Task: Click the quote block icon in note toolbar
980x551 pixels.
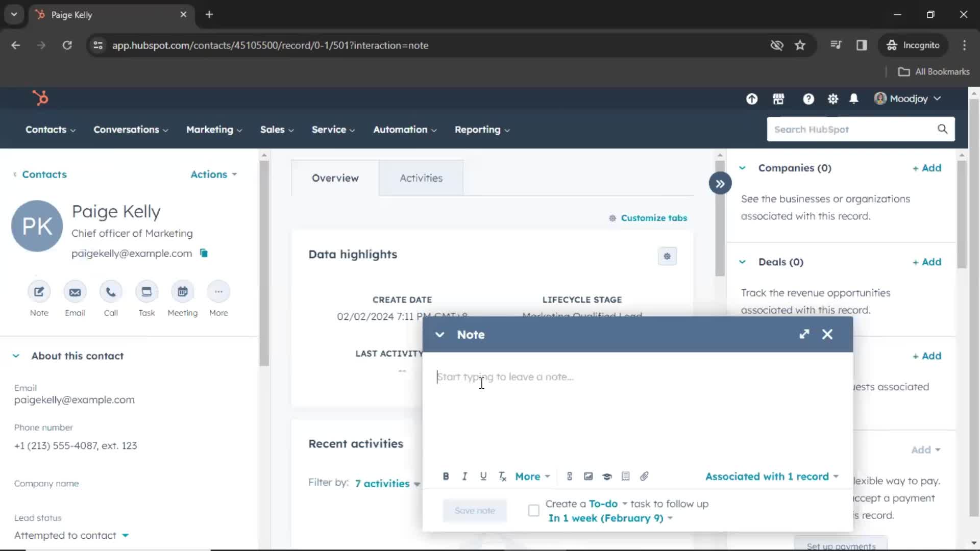Action: click(x=625, y=477)
